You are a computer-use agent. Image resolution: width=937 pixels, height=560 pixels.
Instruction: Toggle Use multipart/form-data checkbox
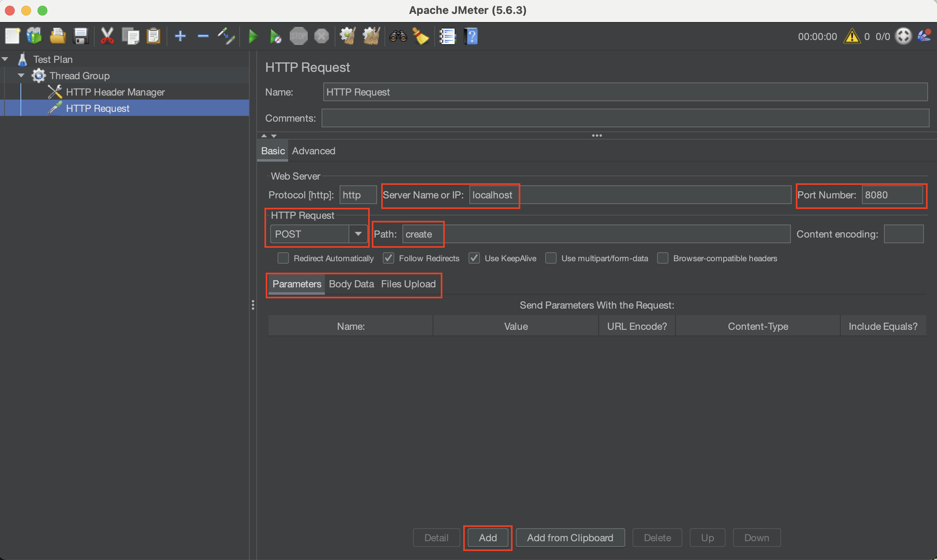tap(551, 258)
